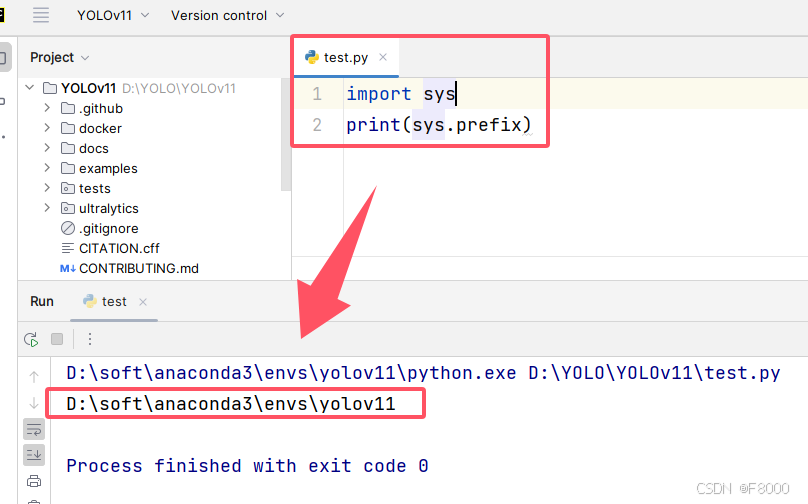808x504 pixels.
Task: Open the run toolbar more options
Action: tap(90, 339)
